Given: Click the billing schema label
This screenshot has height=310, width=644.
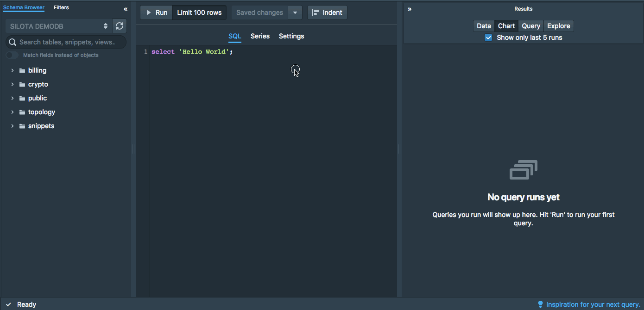Looking at the screenshot, I should [37, 71].
